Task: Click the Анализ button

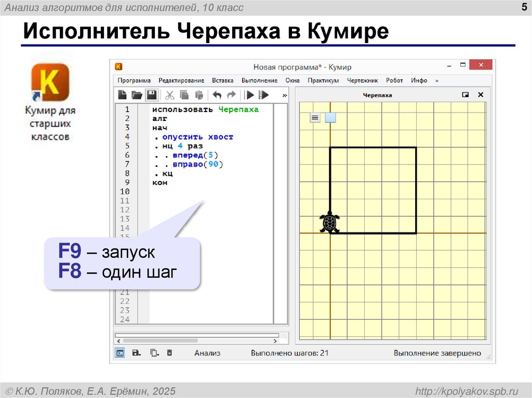Action: (x=208, y=353)
